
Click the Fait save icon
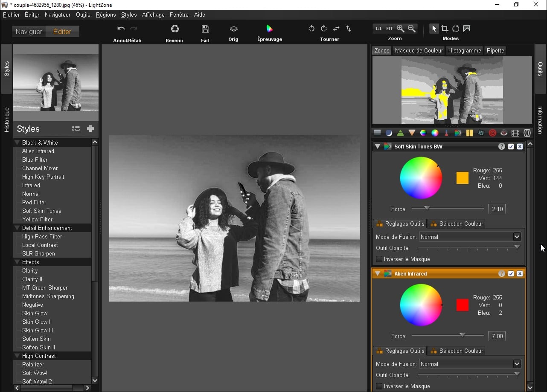click(205, 29)
